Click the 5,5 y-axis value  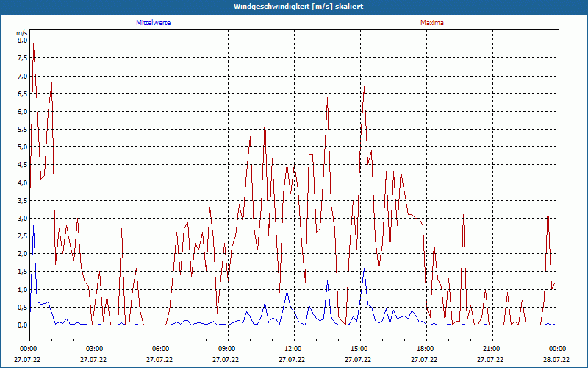22,130
